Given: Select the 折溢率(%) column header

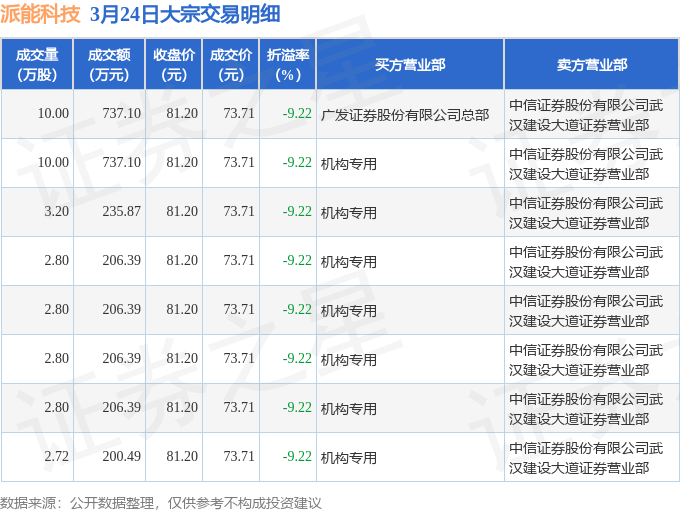Looking at the screenshot, I should pyautogui.click(x=288, y=65).
